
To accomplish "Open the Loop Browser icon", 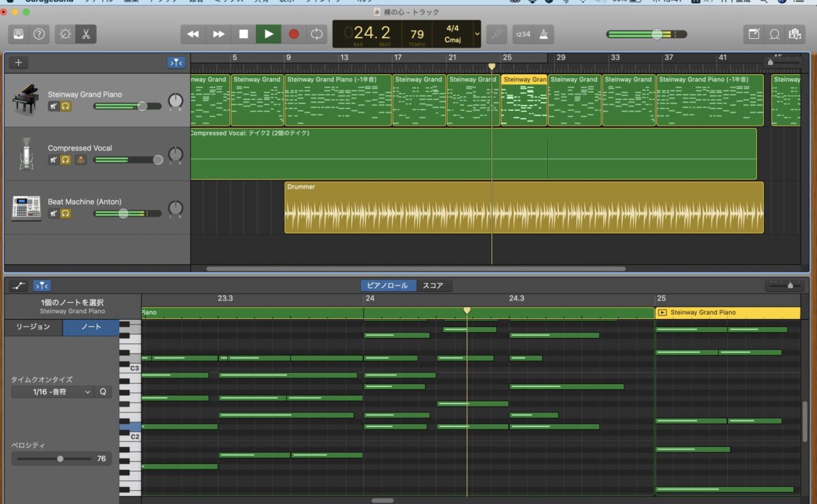I will tap(774, 34).
